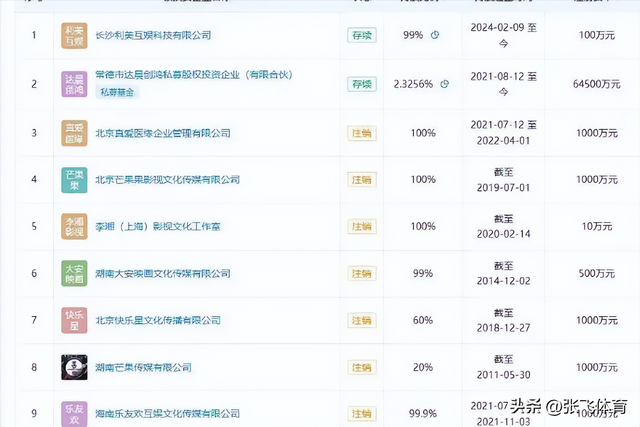The image size is (640, 427).
Task: Click 注销 badge for 湖南大安映画
Action: click(x=362, y=274)
